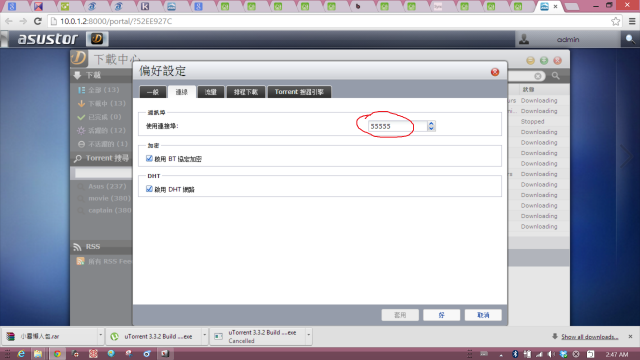Click the Torrent search input in sidebar
This screenshot has width=640, height=360.
click(103, 173)
